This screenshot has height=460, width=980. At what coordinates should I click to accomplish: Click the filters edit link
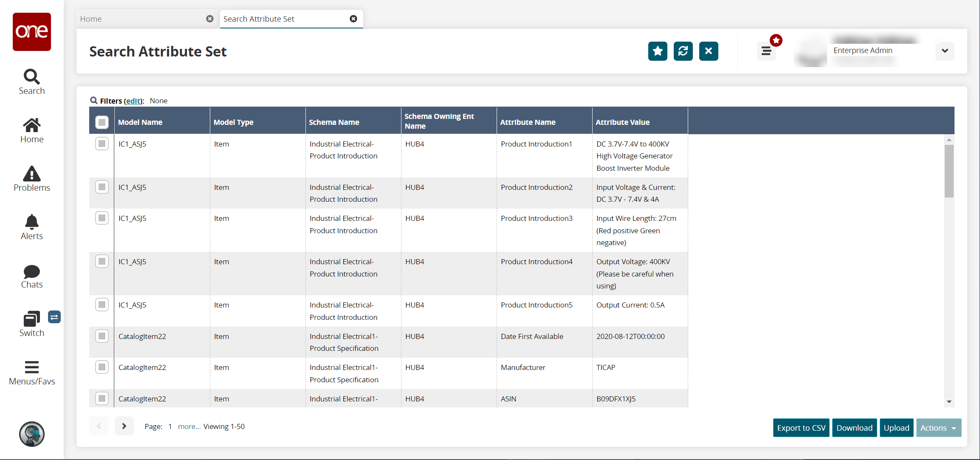(x=133, y=101)
